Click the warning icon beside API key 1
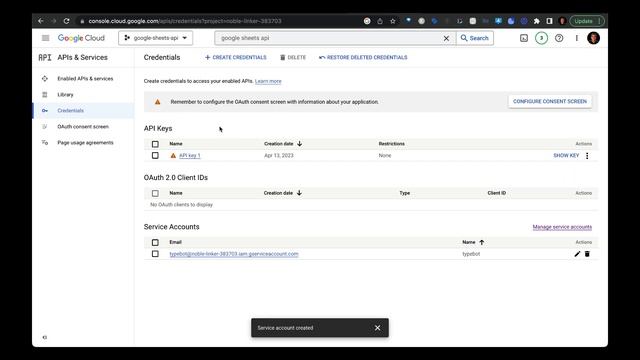The image size is (640, 360). 173,156
